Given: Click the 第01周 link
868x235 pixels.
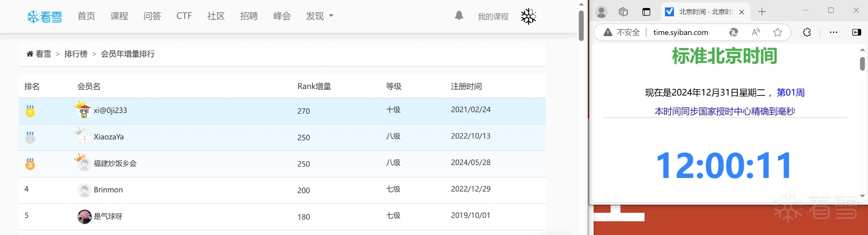Looking at the screenshot, I should click(x=791, y=92).
